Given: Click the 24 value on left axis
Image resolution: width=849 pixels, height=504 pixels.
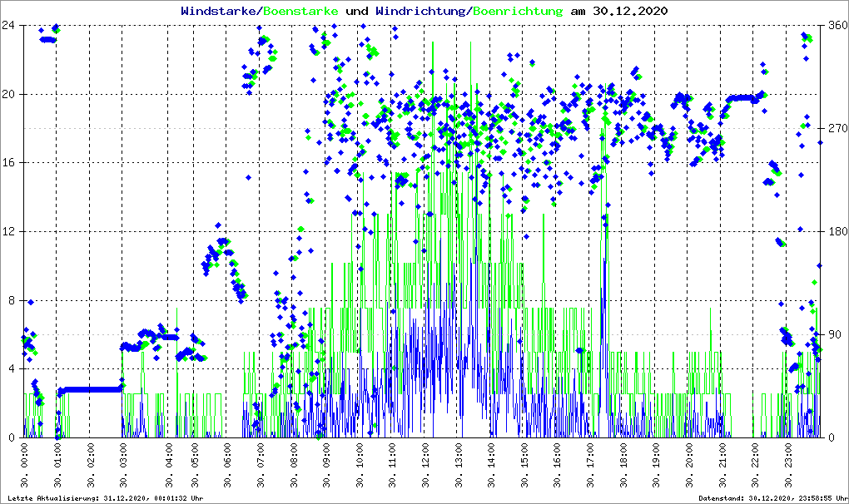Looking at the screenshot, I should coord(10,25).
